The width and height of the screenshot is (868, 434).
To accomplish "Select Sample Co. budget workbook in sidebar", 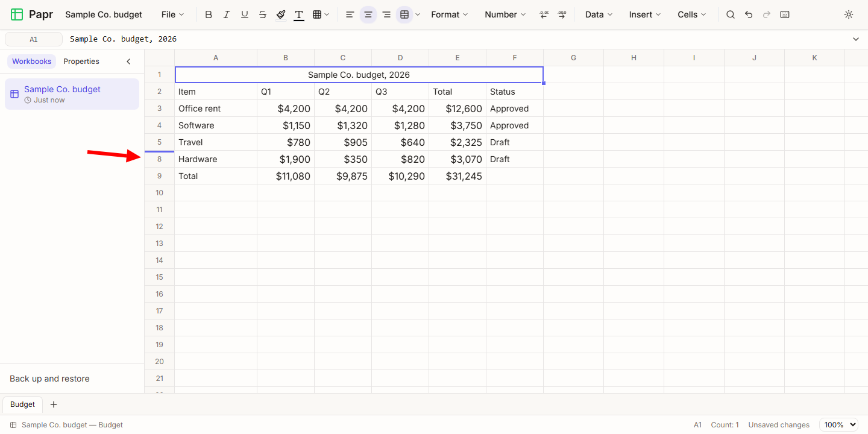I will pyautogui.click(x=72, y=94).
